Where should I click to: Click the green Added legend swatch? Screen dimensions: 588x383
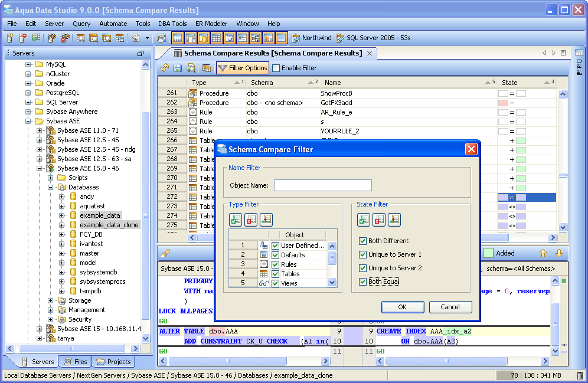(x=489, y=253)
